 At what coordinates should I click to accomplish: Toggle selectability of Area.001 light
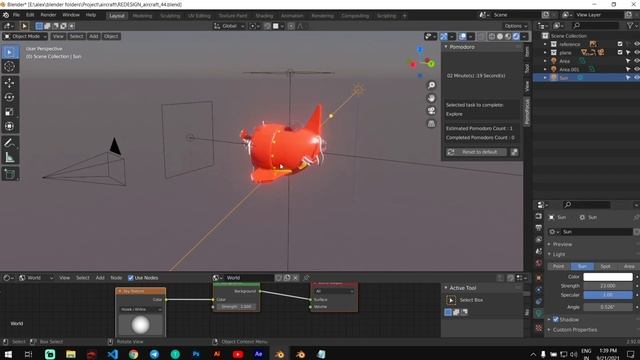tap(628, 69)
